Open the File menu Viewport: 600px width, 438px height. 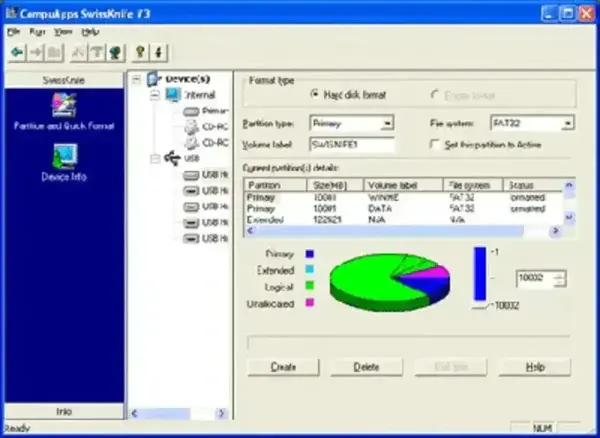tap(14, 32)
